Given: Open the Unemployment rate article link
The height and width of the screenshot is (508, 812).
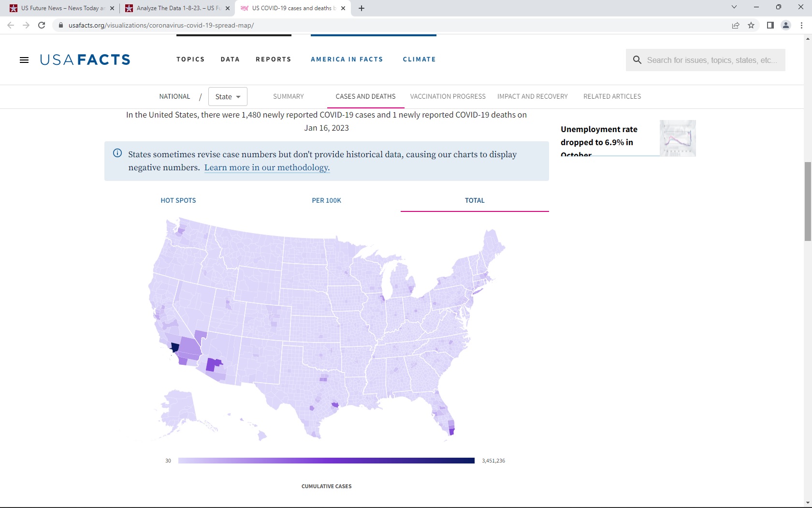Looking at the screenshot, I should (x=599, y=136).
